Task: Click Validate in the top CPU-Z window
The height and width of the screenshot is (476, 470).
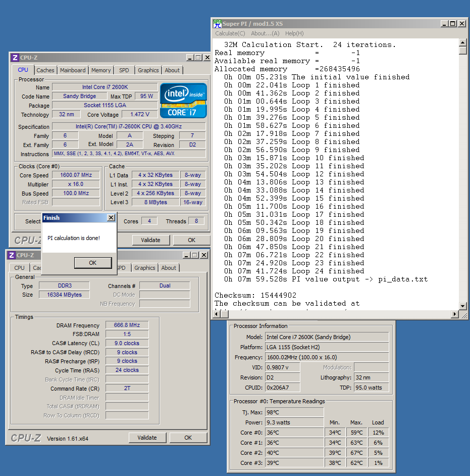Action: click(x=151, y=240)
